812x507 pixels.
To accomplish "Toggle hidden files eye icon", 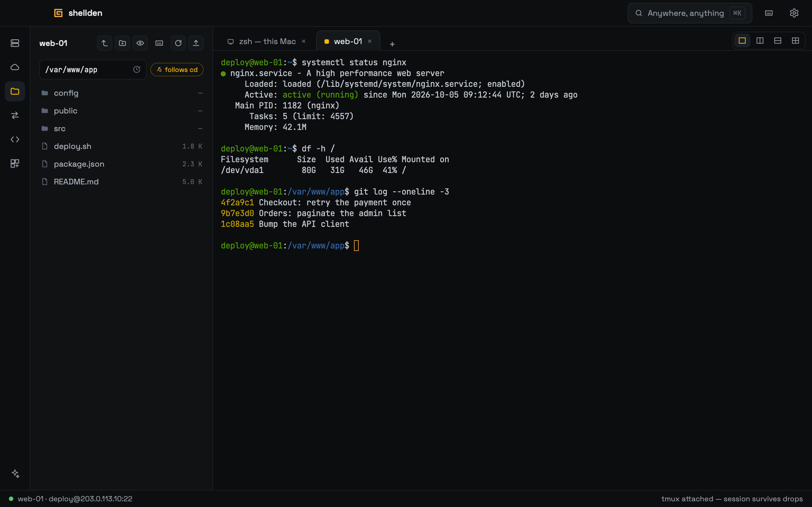I will tap(140, 43).
